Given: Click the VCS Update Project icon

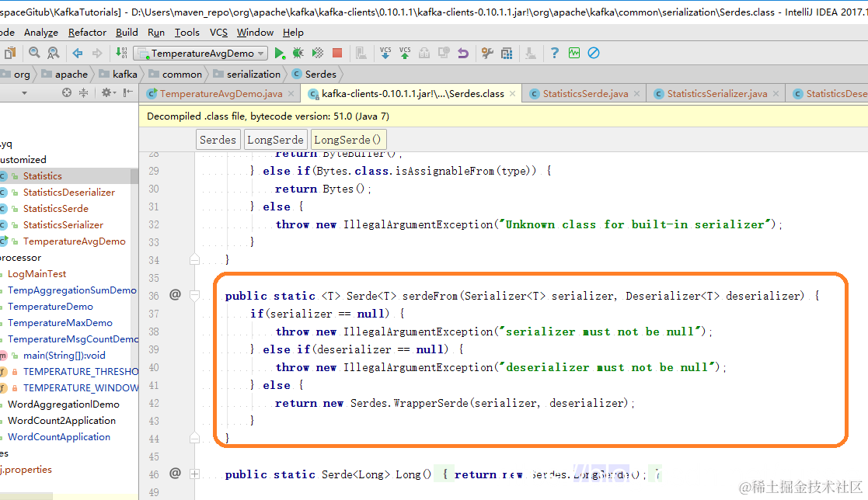Looking at the screenshot, I should [x=385, y=53].
